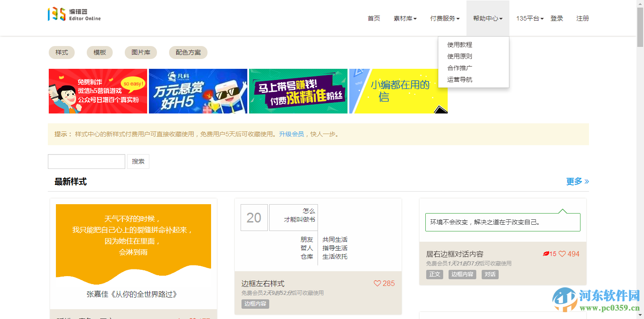This screenshot has width=644, height=319.
Task: Go to 首页 in navigation
Action: 374,18
